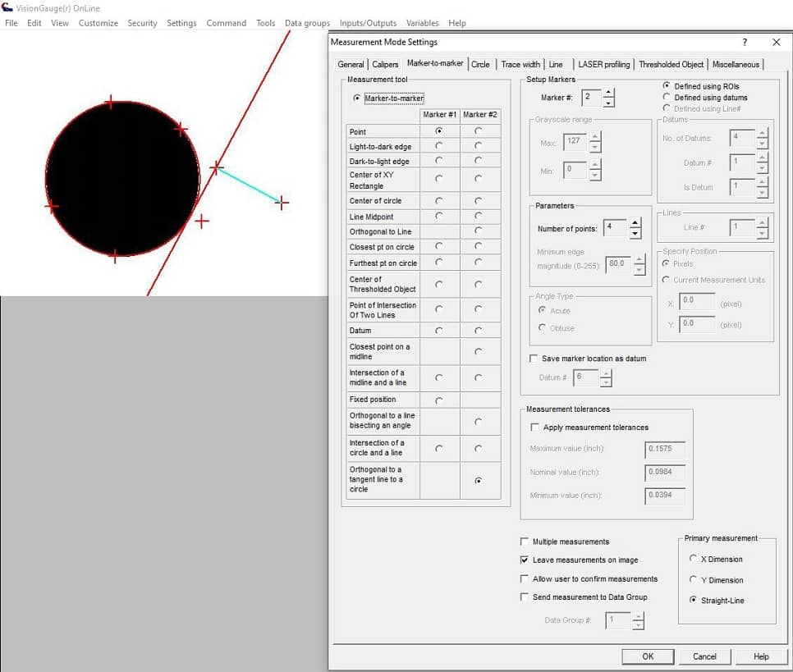
Task: Select Point for Marker #1
Action: tap(439, 131)
